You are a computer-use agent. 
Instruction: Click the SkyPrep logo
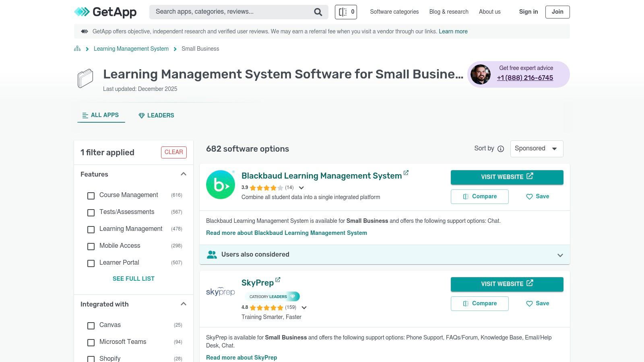pos(221,292)
